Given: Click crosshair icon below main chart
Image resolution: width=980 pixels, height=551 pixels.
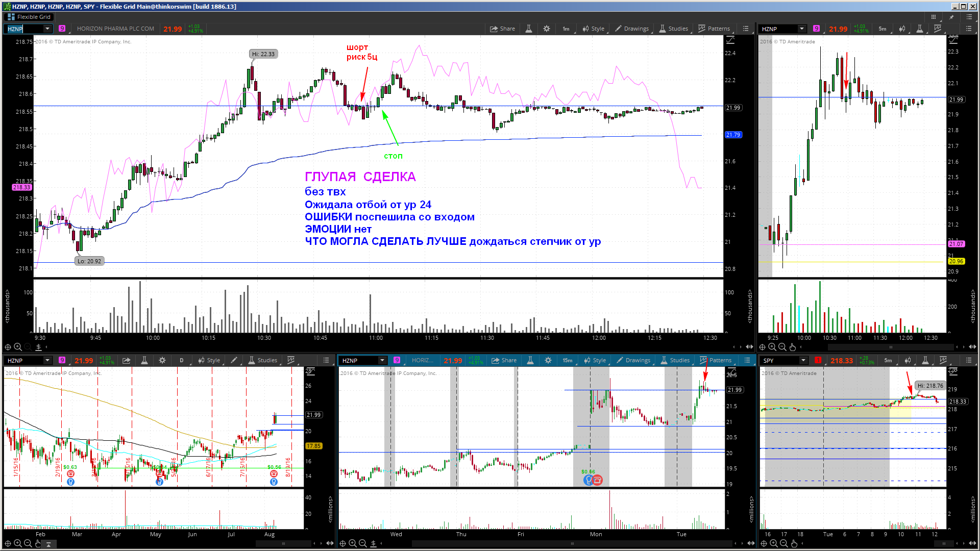Looking at the screenshot, I should 8,347.
